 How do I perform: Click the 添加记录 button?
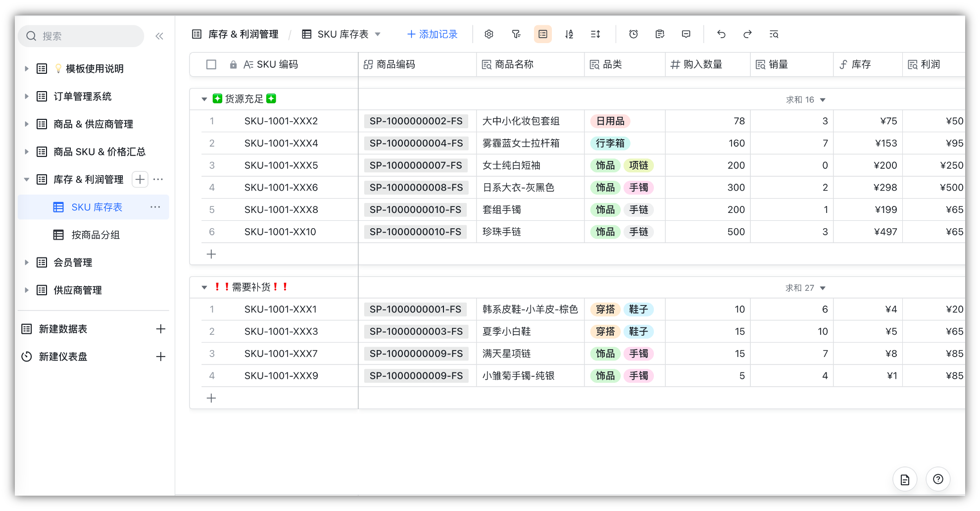pos(432,34)
